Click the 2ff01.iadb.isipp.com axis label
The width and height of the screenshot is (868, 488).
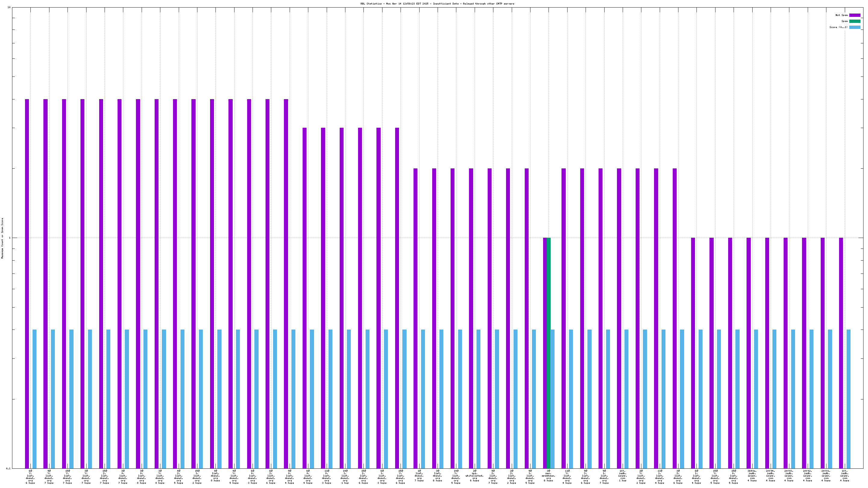coord(826,477)
